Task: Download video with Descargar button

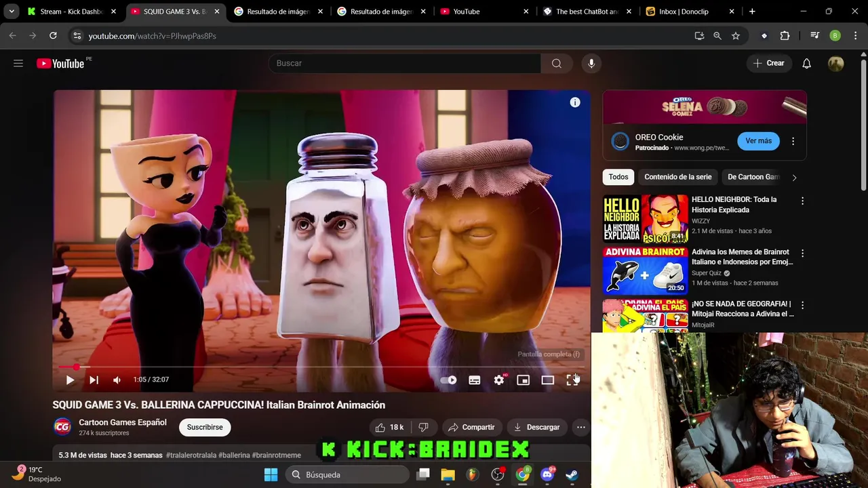Action: click(x=536, y=427)
